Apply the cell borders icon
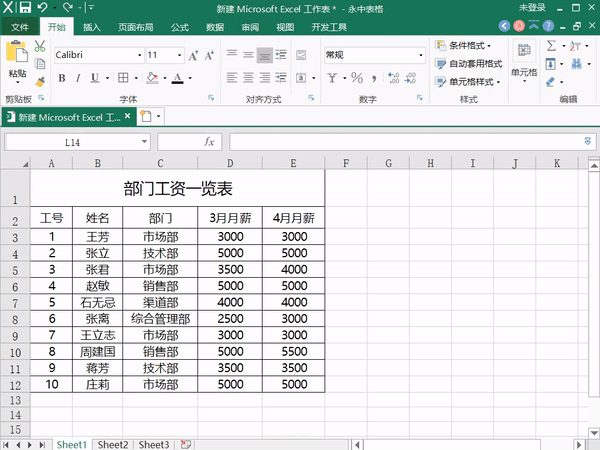Image resolution: width=600 pixels, height=450 pixels. pyautogui.click(x=123, y=78)
